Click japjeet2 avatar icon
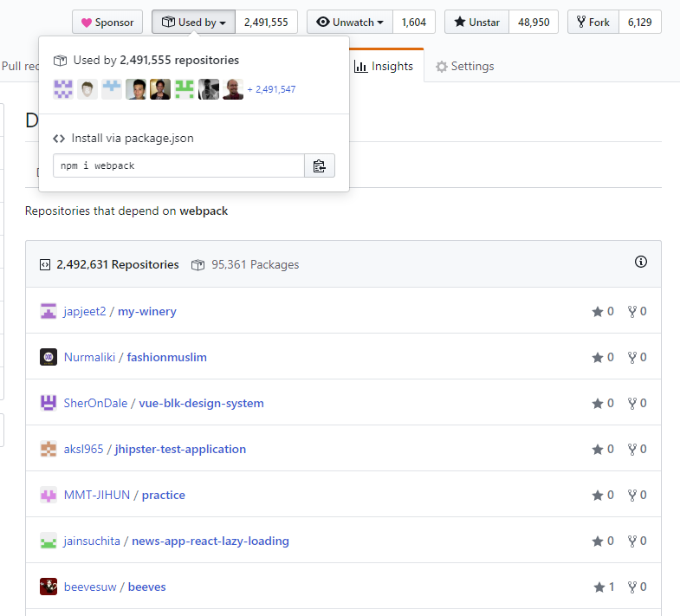680x616 pixels. (49, 311)
